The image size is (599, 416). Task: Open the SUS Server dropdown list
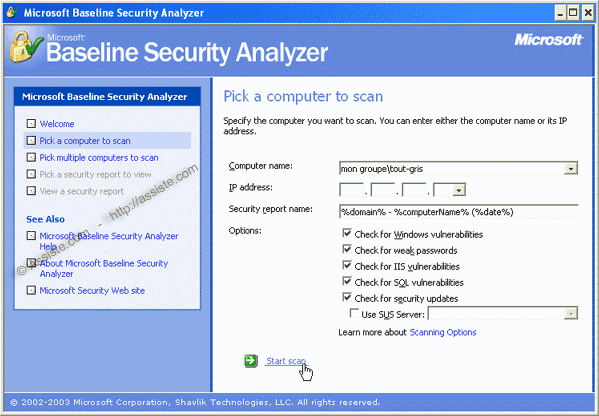click(x=570, y=314)
